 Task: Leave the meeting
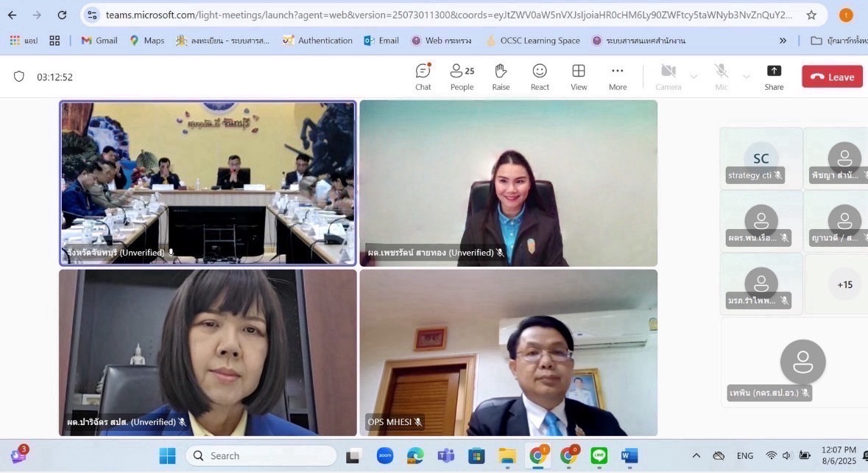point(832,77)
